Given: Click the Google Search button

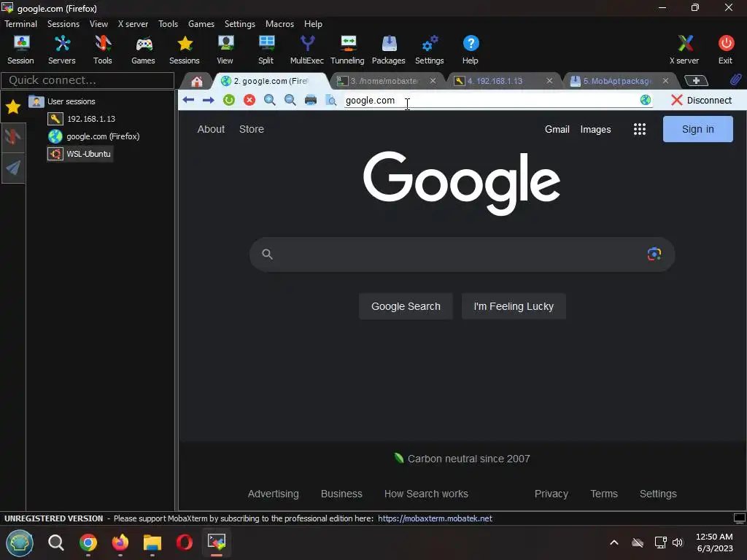Looking at the screenshot, I should pos(406,306).
